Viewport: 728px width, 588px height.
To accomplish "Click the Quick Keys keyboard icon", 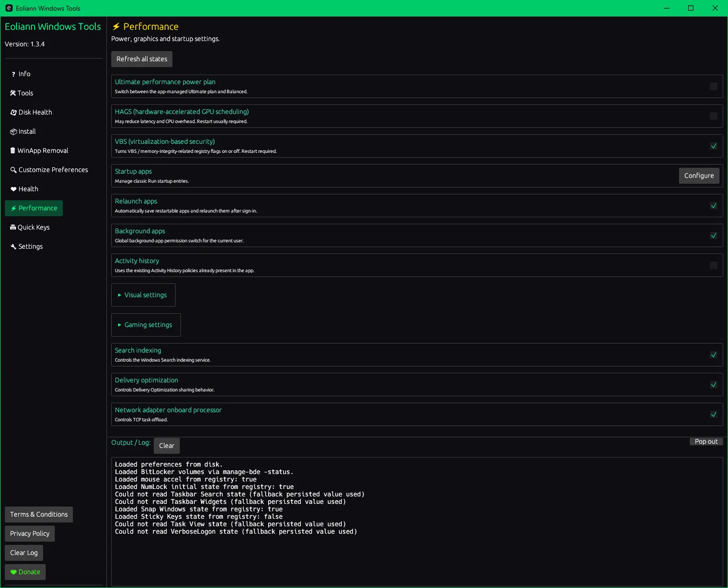I will pyautogui.click(x=13, y=227).
